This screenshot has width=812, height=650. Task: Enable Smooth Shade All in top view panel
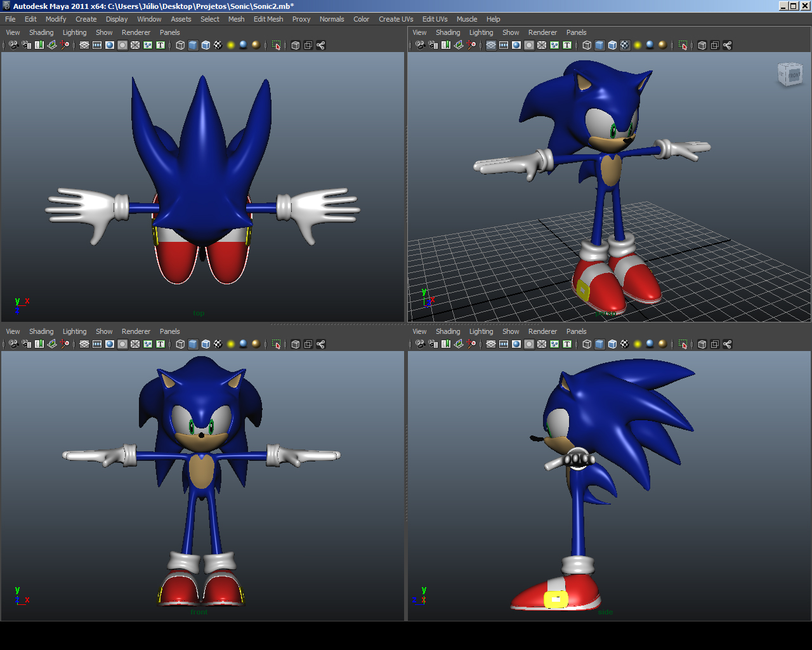[x=193, y=45]
